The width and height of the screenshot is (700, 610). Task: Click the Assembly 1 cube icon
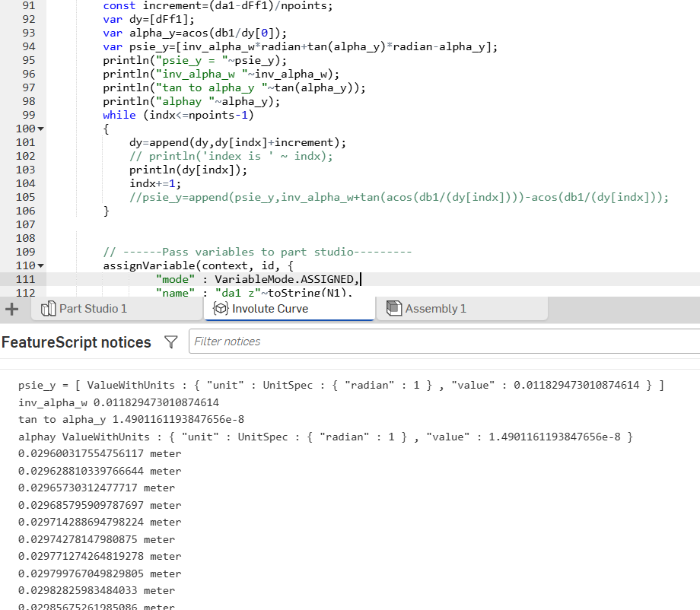394,308
